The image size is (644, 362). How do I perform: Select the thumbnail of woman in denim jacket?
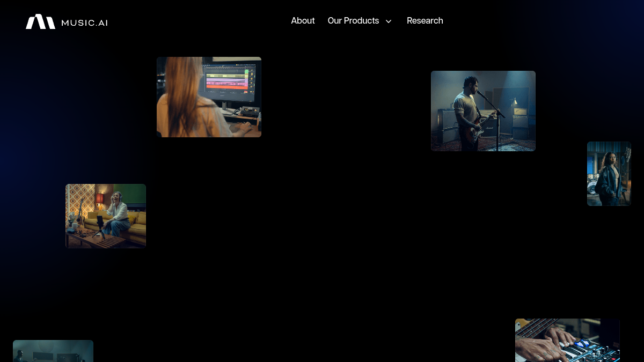coord(609,174)
